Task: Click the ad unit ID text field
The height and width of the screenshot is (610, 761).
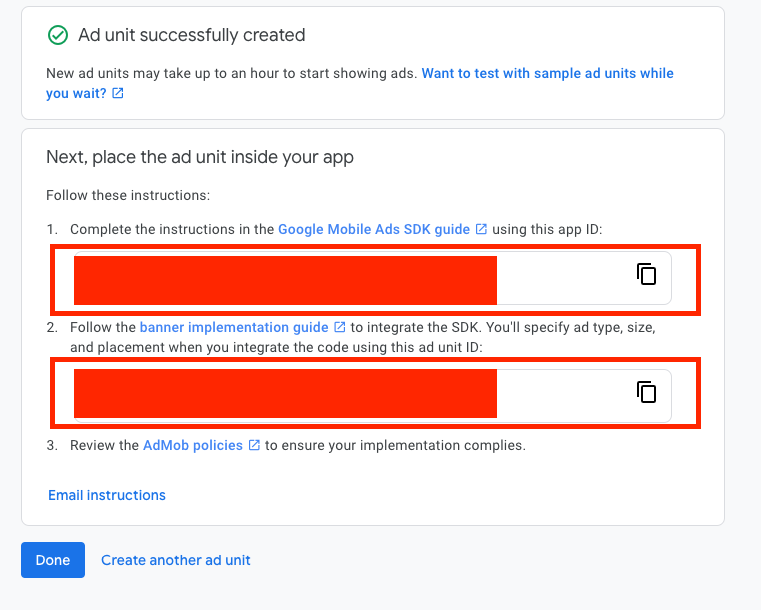Action: pyautogui.click(x=373, y=396)
